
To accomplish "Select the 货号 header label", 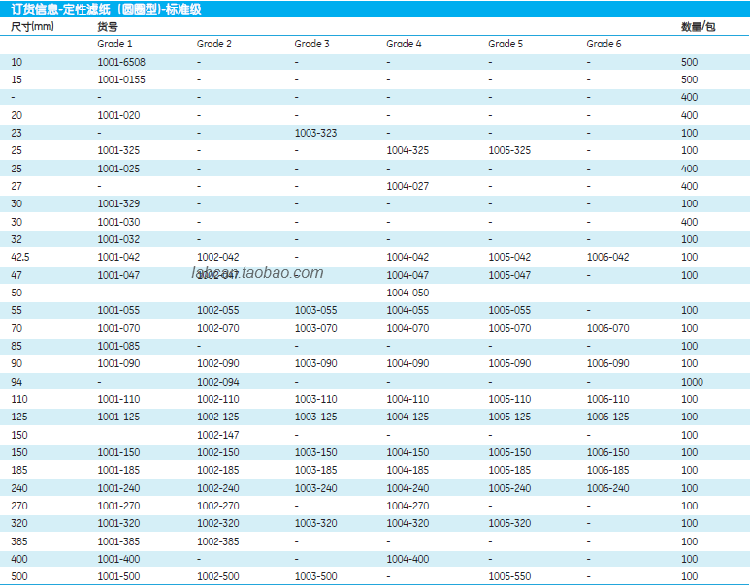I will (x=107, y=27).
